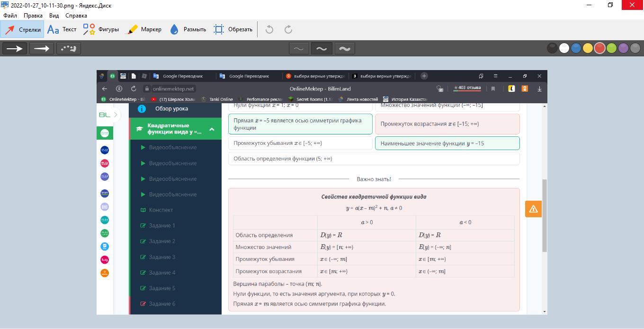Select the Обрезать crop tool
The width and height of the screenshot is (644, 329).
click(x=233, y=29)
